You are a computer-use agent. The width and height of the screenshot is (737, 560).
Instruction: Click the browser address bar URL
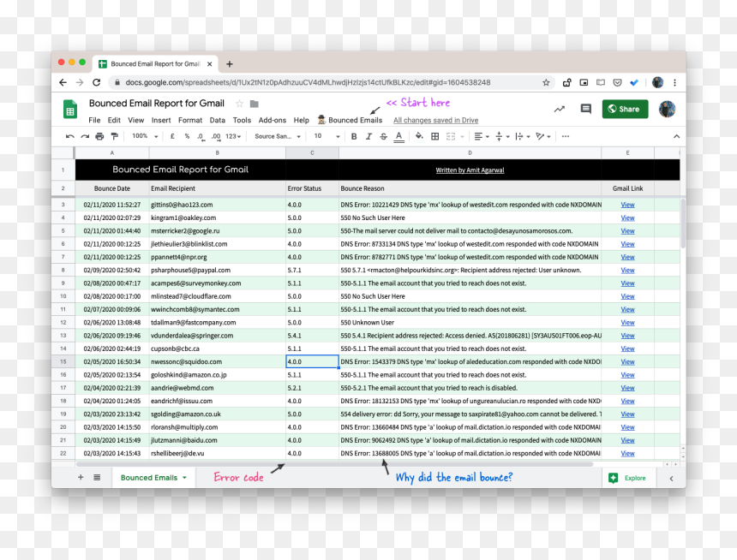point(308,83)
